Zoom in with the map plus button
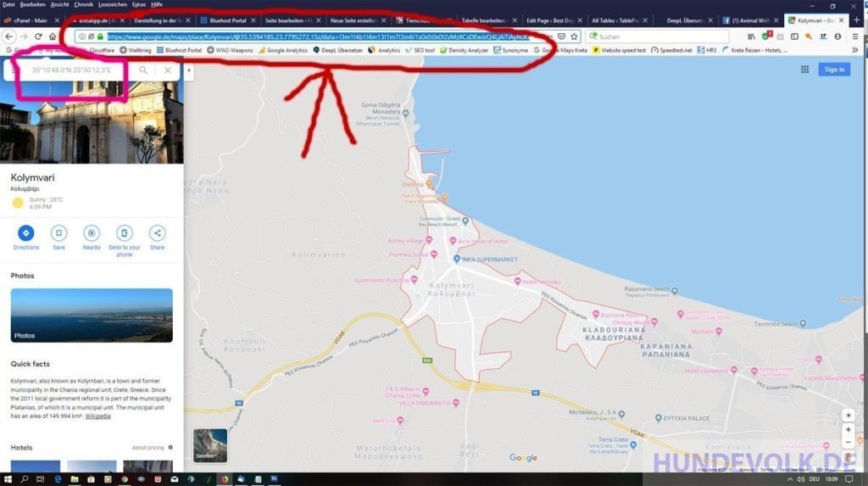The image size is (868, 486). [849, 430]
